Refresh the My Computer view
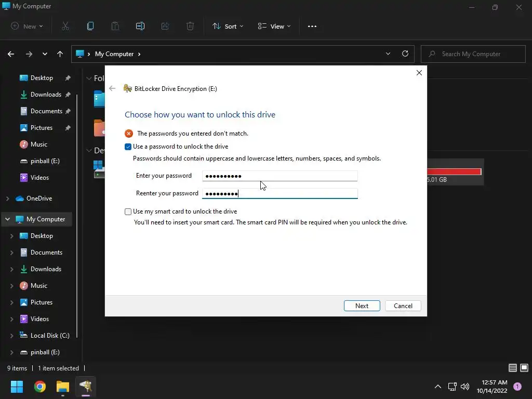 pyautogui.click(x=405, y=54)
